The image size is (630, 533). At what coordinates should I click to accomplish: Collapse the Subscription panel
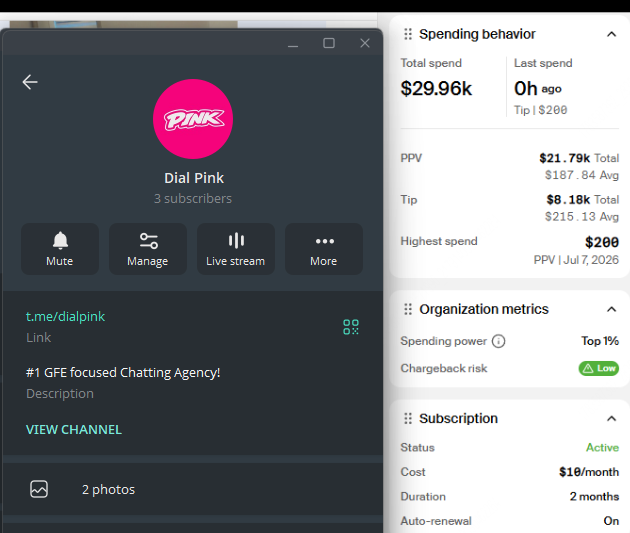tap(611, 419)
